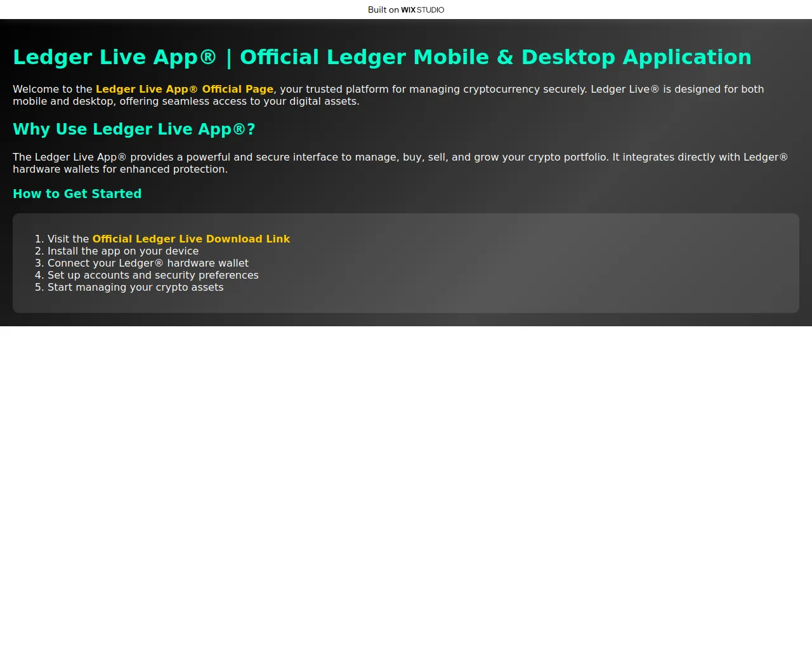Open the Built on Wix Studio banner link
Screen dimensions: 812x650
point(406,10)
